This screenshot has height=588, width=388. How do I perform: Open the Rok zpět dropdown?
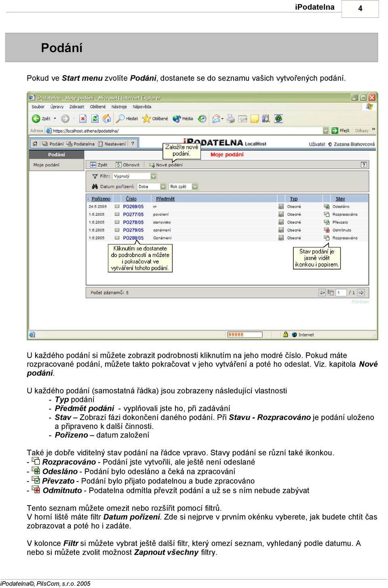point(183,187)
